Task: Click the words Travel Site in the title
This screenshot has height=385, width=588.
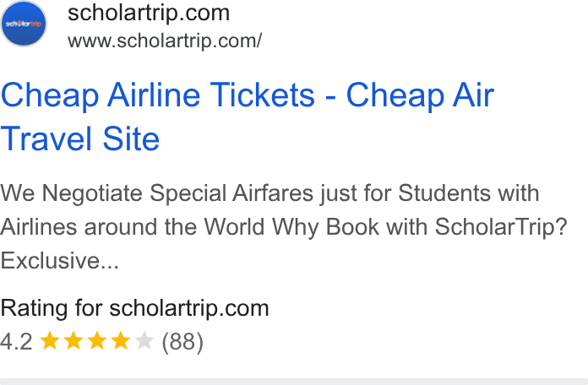Action: (80, 138)
